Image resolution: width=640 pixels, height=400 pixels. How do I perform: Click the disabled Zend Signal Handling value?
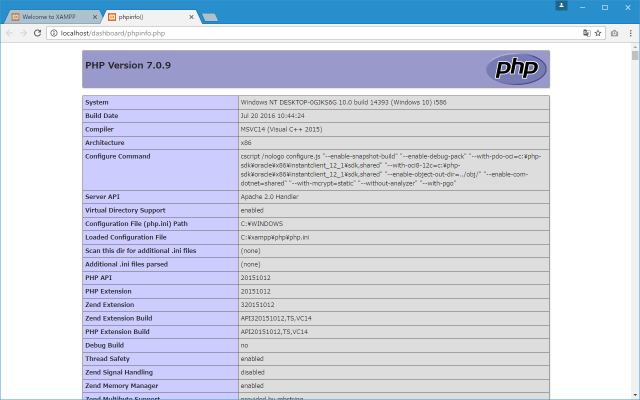[x=252, y=372]
